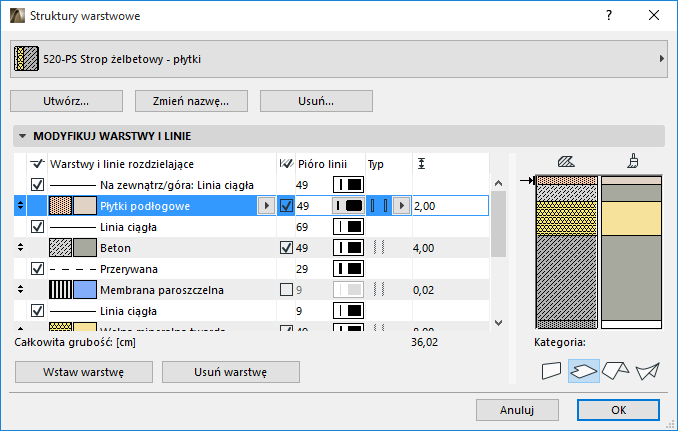
Task: Choose the roof category icon
Action: pyautogui.click(x=616, y=371)
